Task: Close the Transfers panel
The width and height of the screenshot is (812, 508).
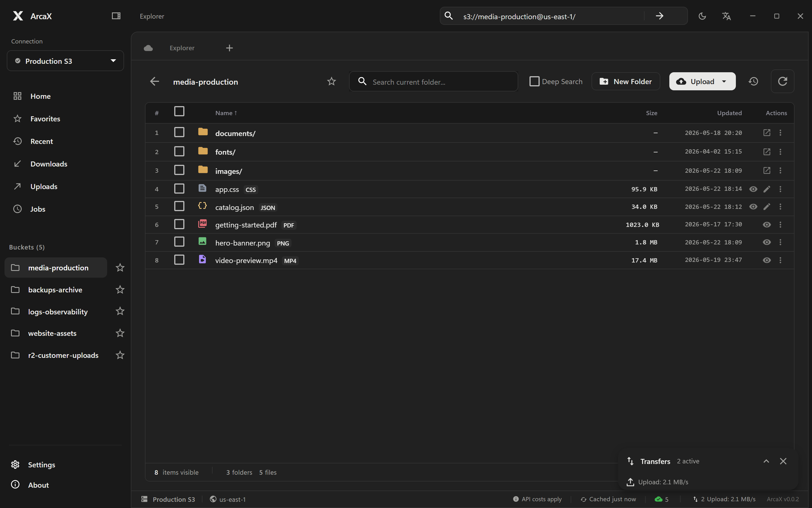Action: (783, 461)
